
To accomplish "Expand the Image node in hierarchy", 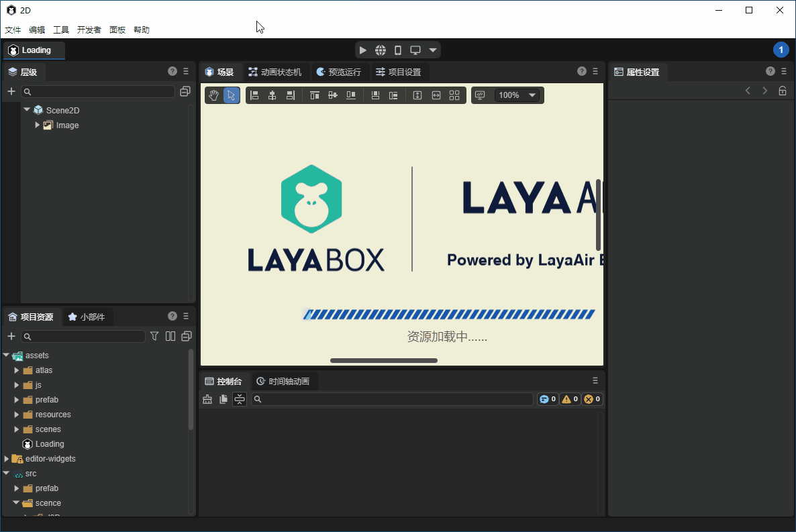I will (x=38, y=125).
